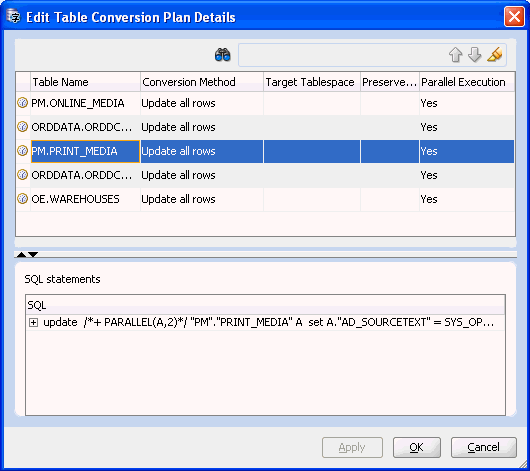Expand the update SQL statement node
The image size is (530, 471).
pos(33,323)
